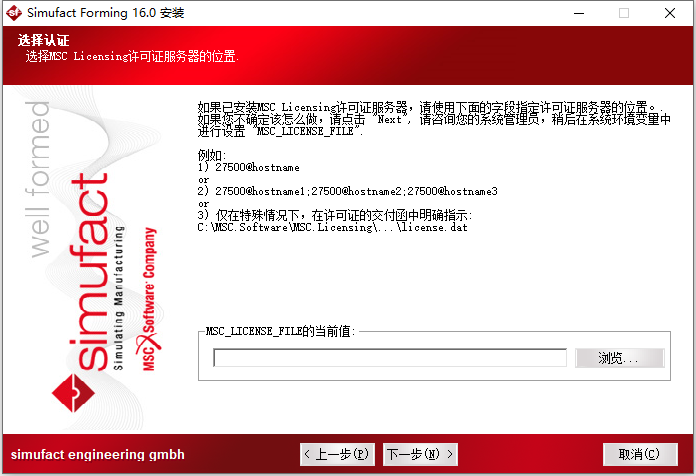Click simufact engineering gmbh footer text

(x=98, y=455)
